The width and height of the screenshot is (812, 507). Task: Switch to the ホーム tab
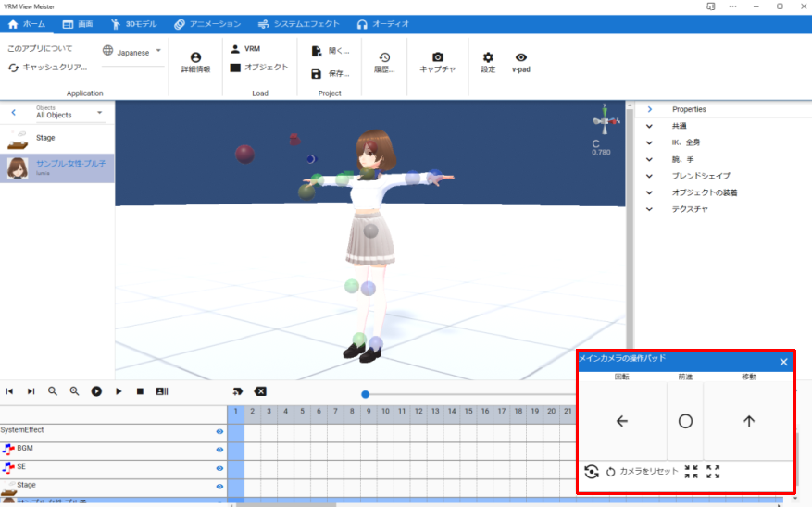[27, 24]
